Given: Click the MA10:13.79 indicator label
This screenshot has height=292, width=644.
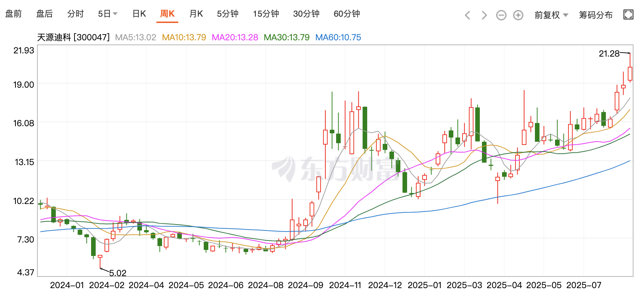Looking at the screenshot, I should [x=184, y=37].
